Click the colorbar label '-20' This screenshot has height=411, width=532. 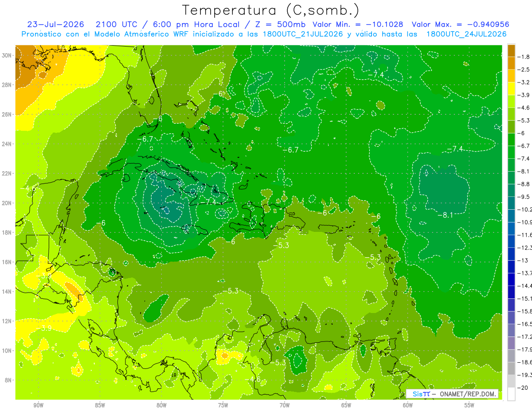click(x=524, y=387)
